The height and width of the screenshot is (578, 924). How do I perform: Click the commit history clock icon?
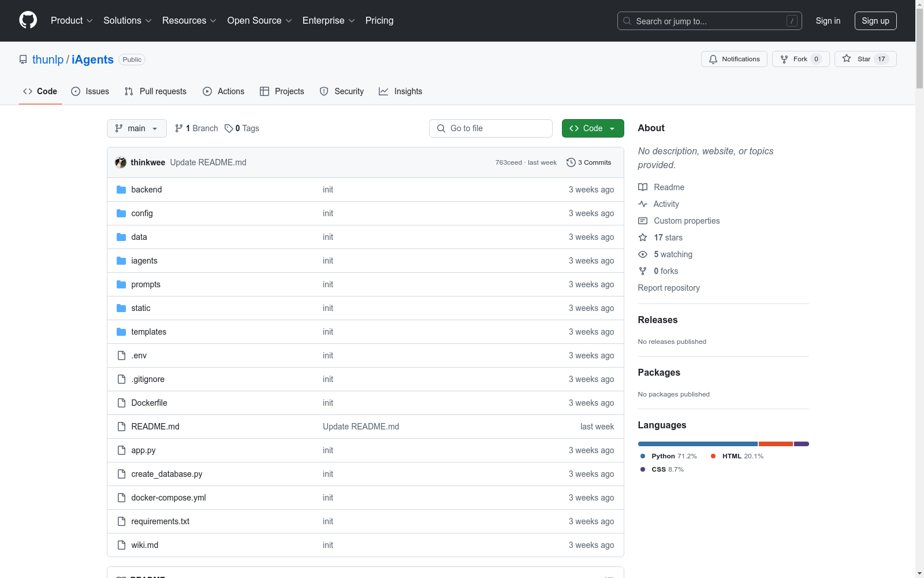tap(571, 162)
